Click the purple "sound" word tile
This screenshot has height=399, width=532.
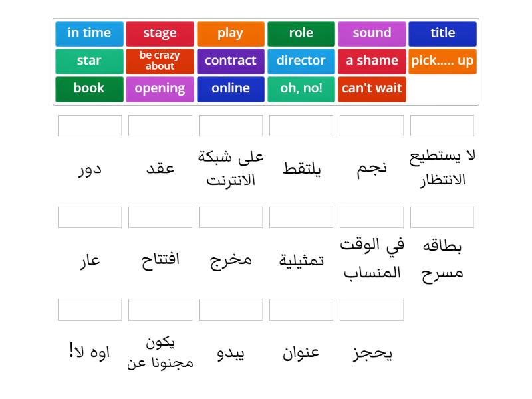pyautogui.click(x=372, y=33)
